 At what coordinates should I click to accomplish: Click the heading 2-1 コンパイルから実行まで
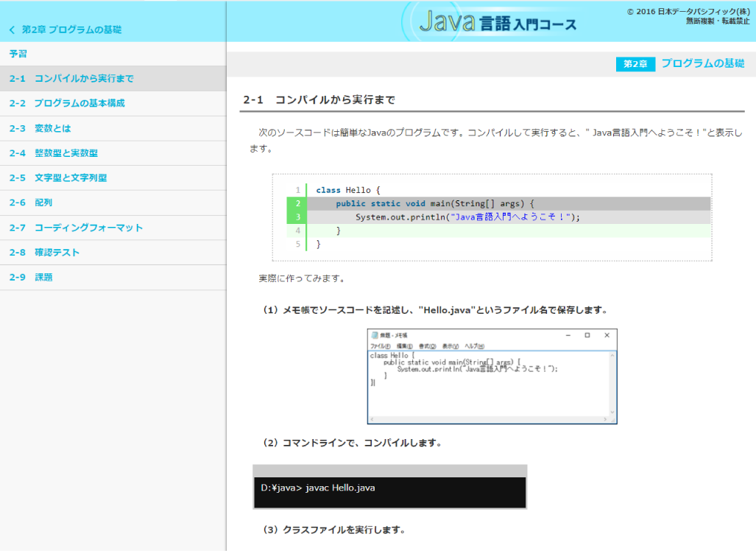[319, 100]
